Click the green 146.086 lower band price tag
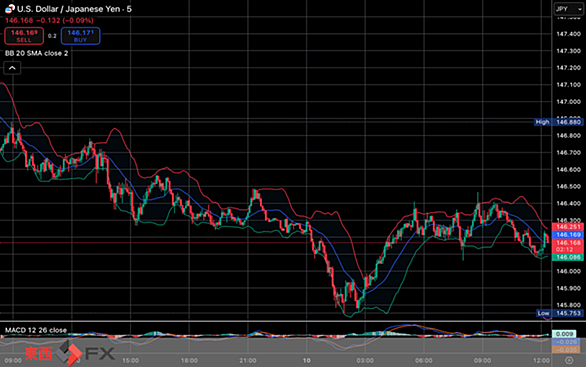Image resolution: width=586 pixels, height=367 pixels. pos(568,257)
